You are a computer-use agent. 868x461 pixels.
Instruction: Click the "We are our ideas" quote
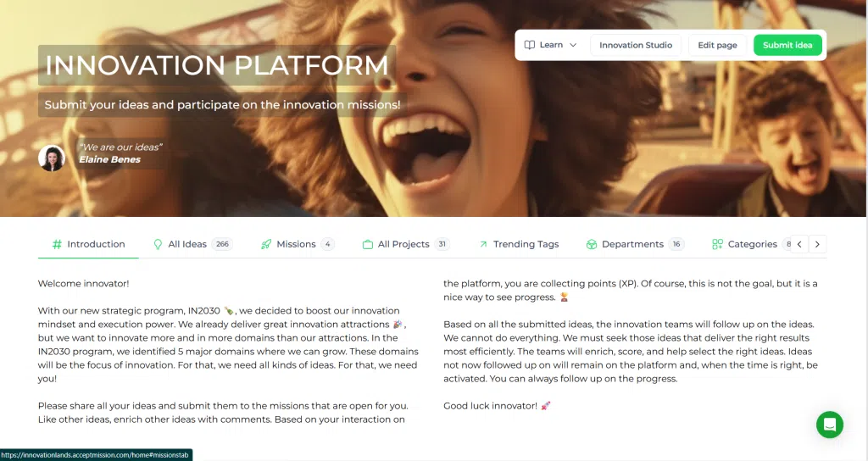pos(120,147)
